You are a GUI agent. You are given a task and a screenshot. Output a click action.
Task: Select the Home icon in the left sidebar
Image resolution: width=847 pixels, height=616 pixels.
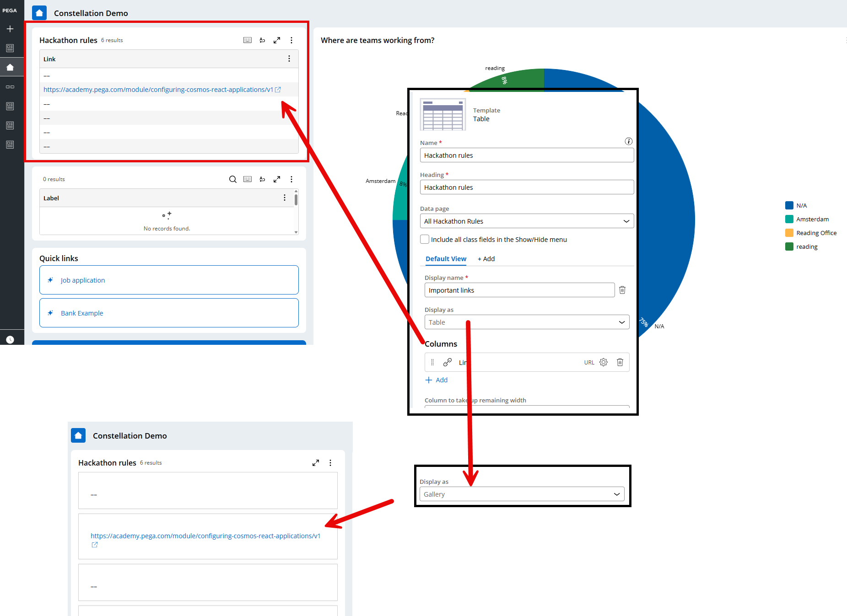click(x=10, y=66)
